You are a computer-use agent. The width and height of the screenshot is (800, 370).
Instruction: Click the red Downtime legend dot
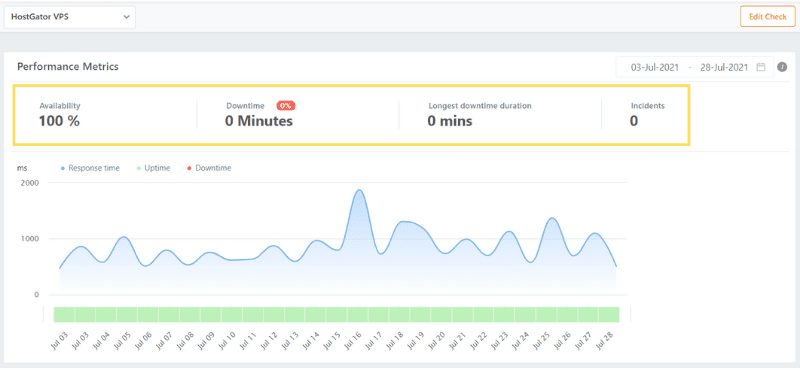(190, 168)
